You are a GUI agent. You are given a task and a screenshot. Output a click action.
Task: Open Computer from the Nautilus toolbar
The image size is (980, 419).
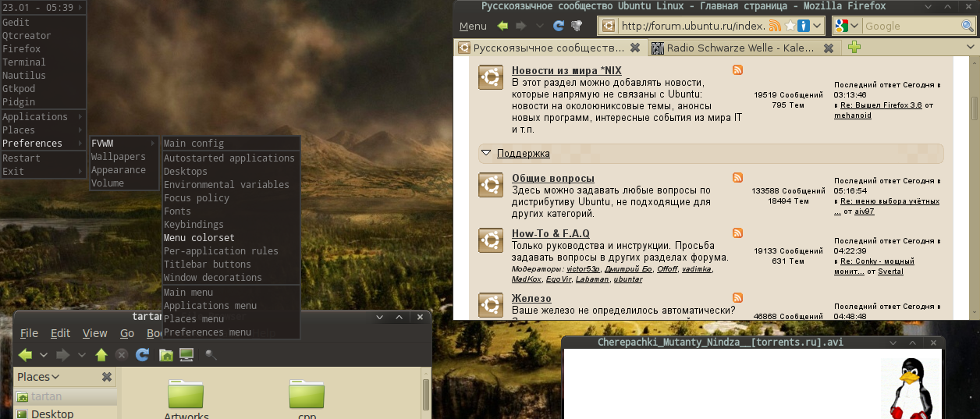186,355
